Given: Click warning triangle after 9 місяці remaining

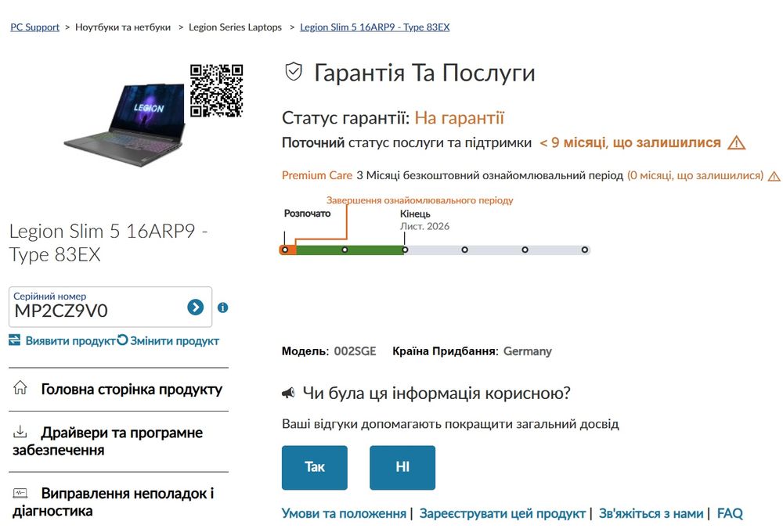Looking at the screenshot, I should pyautogui.click(x=736, y=143).
